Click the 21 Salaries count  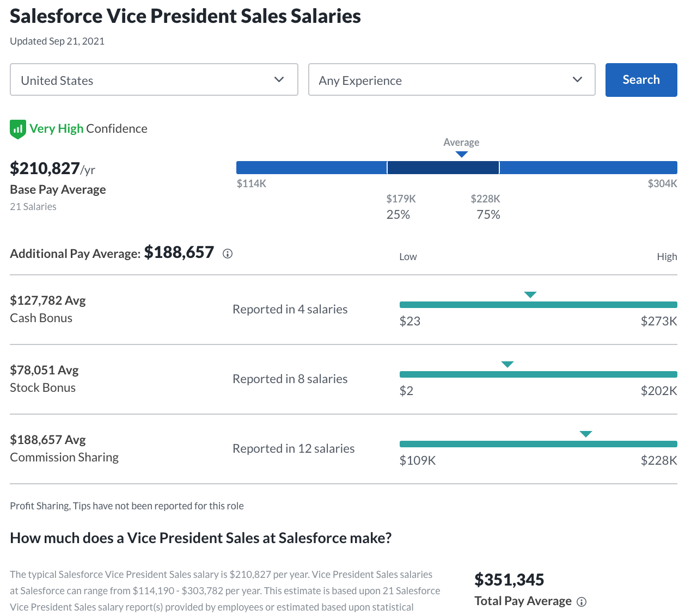coord(33,207)
